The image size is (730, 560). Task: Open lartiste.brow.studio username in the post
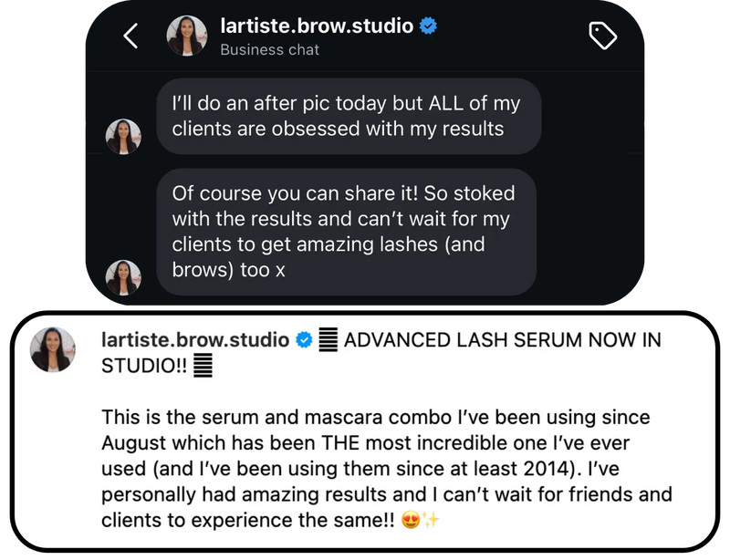195,341
